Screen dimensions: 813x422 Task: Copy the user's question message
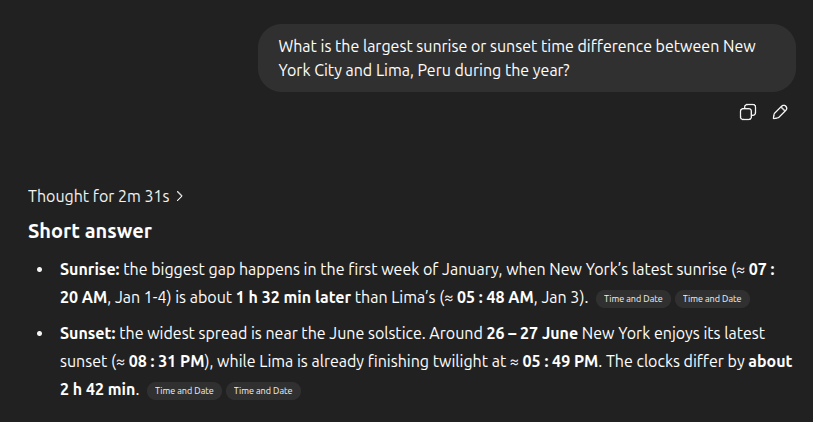tap(747, 112)
